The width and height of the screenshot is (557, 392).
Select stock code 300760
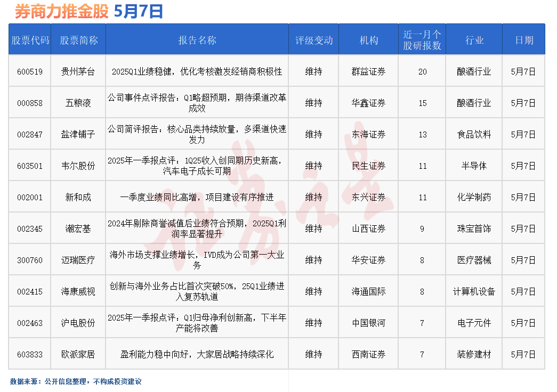pos(30,260)
